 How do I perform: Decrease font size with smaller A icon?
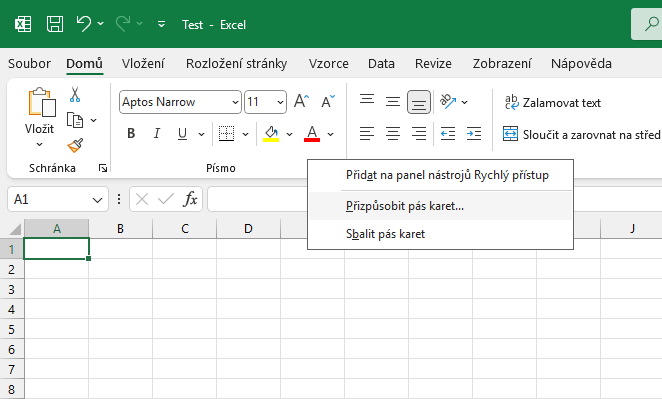pyautogui.click(x=328, y=101)
